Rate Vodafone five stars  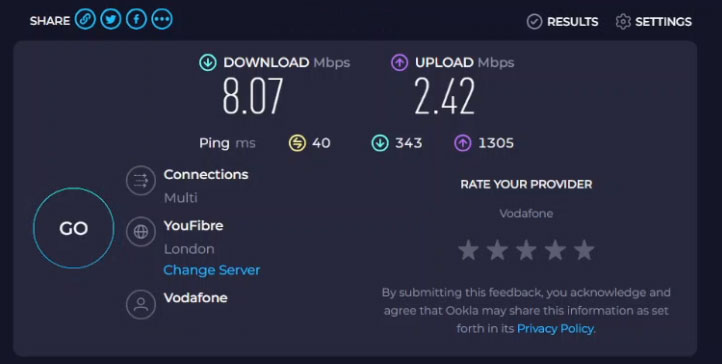(x=584, y=250)
